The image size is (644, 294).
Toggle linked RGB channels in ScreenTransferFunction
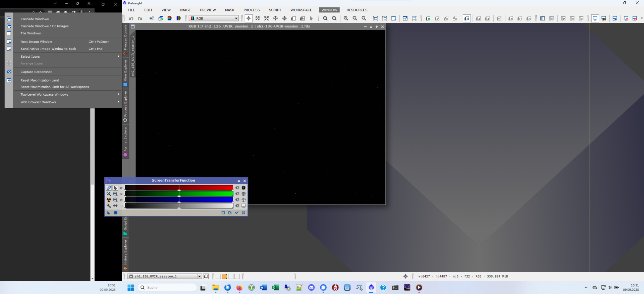(x=109, y=188)
